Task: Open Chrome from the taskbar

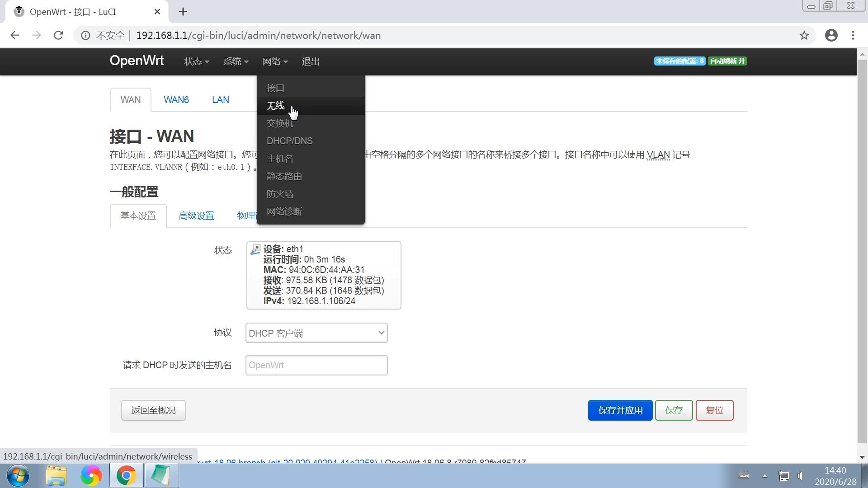Action: tap(126, 475)
